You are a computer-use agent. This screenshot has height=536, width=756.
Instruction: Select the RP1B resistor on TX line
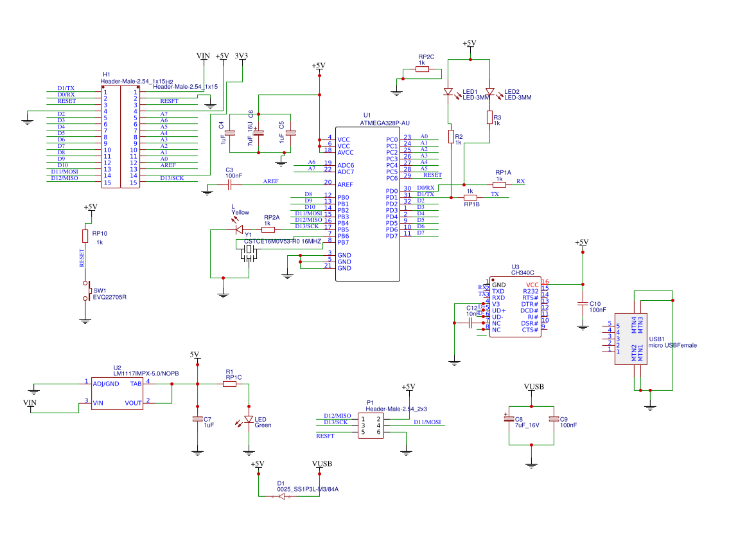pyautogui.click(x=471, y=197)
